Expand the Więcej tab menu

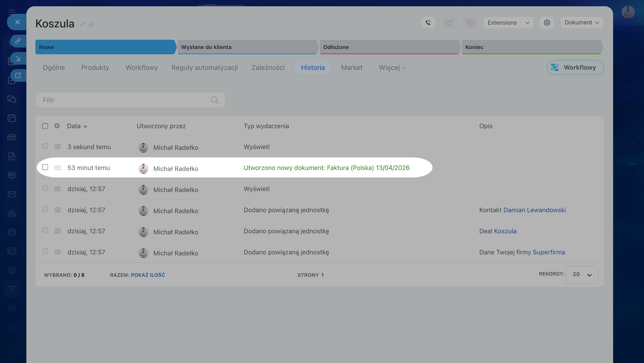[x=392, y=68]
